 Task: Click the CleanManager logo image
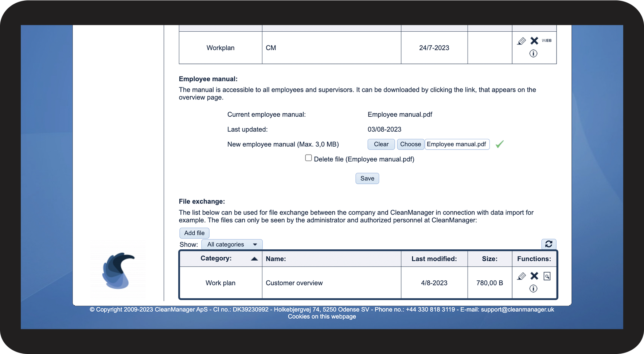pyautogui.click(x=118, y=271)
